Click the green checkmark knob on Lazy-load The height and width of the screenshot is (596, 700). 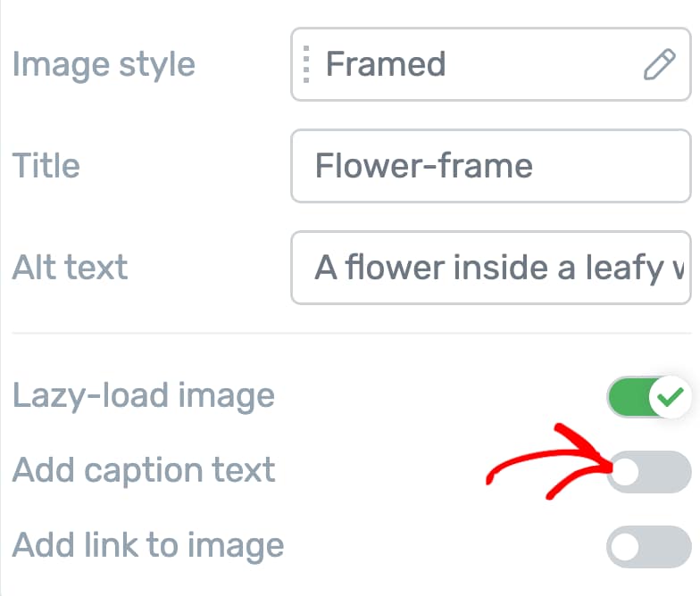(669, 395)
